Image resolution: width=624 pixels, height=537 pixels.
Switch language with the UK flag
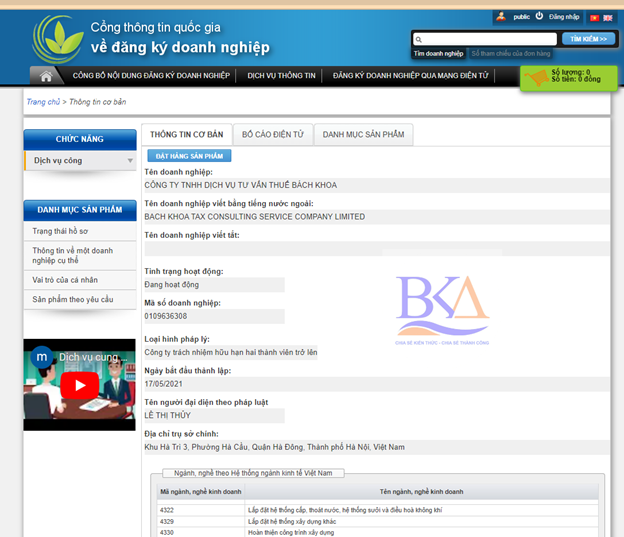(607, 17)
